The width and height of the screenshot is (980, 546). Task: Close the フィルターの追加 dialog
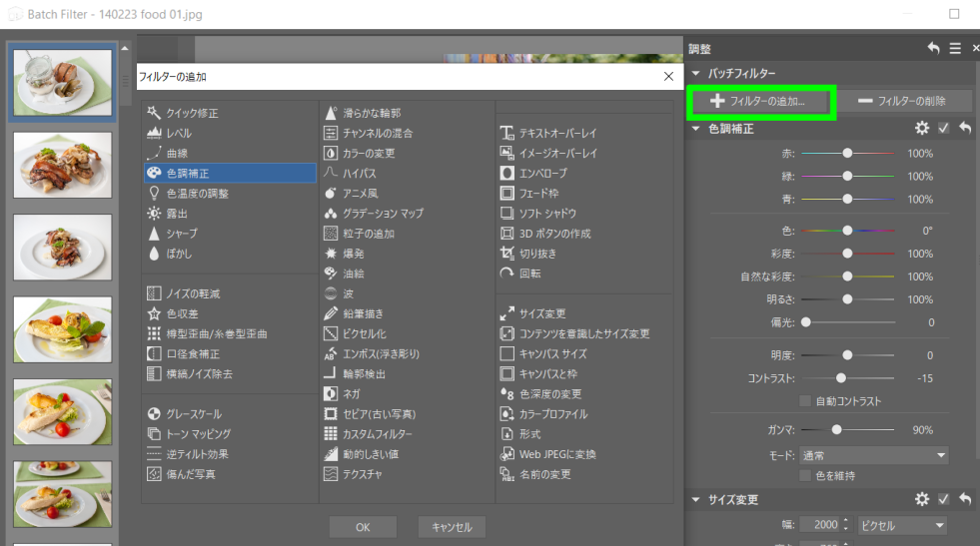668,76
